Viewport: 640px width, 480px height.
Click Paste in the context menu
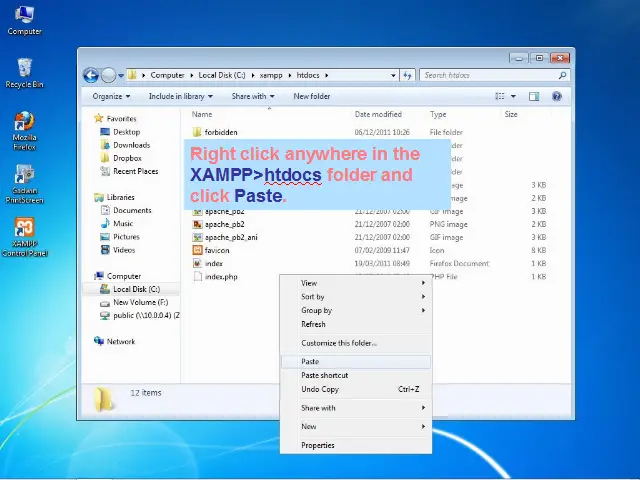coord(356,362)
